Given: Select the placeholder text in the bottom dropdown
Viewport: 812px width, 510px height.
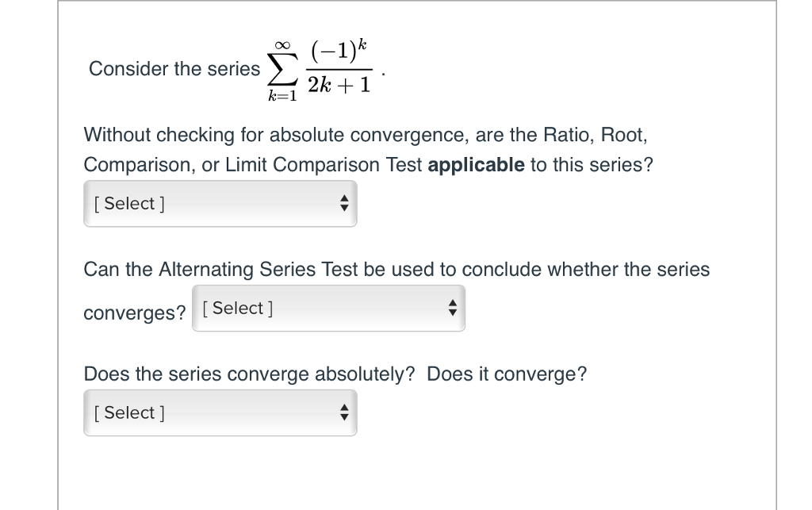Looking at the screenshot, I should coord(128,412).
